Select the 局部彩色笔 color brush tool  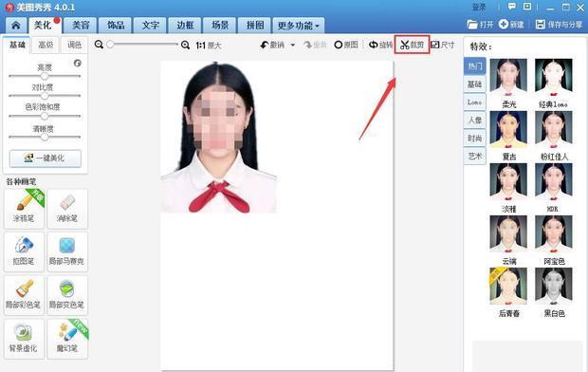coord(24,295)
